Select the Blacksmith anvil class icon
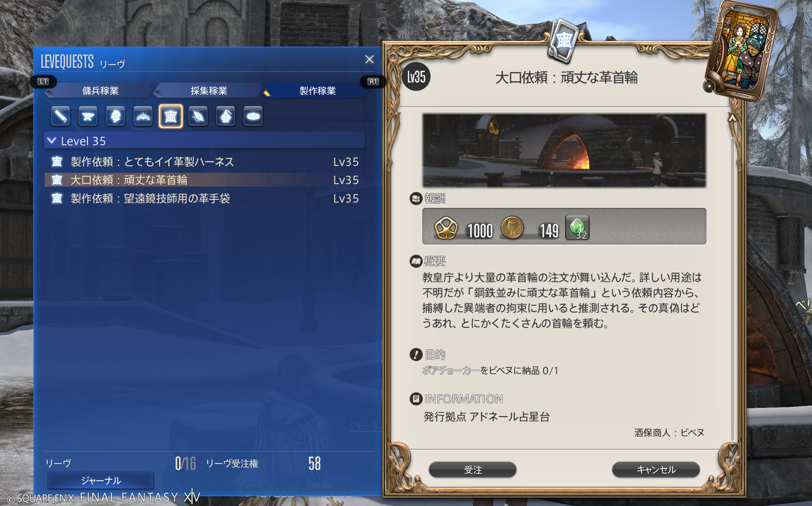 88,116
